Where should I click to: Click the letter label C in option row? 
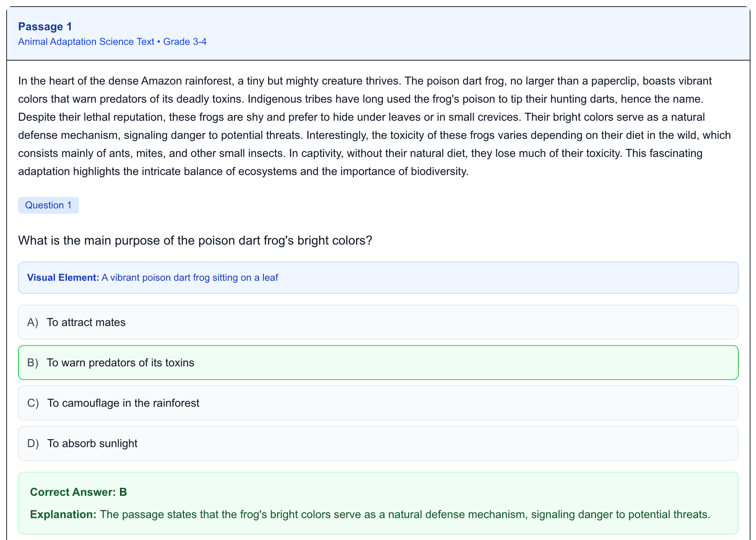click(x=32, y=403)
